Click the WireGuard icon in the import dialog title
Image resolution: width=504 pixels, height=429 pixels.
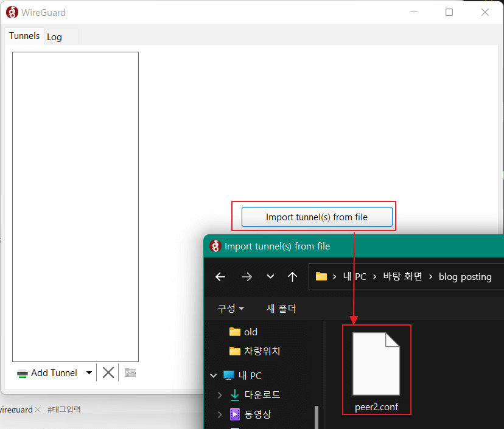pos(215,246)
